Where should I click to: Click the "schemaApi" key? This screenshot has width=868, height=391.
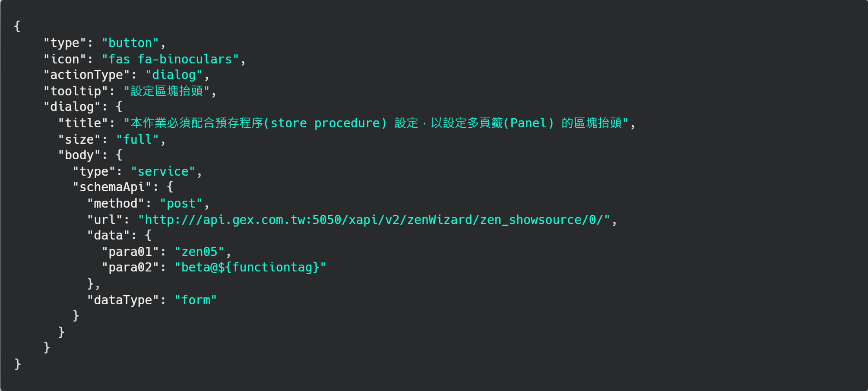pyautogui.click(x=112, y=187)
